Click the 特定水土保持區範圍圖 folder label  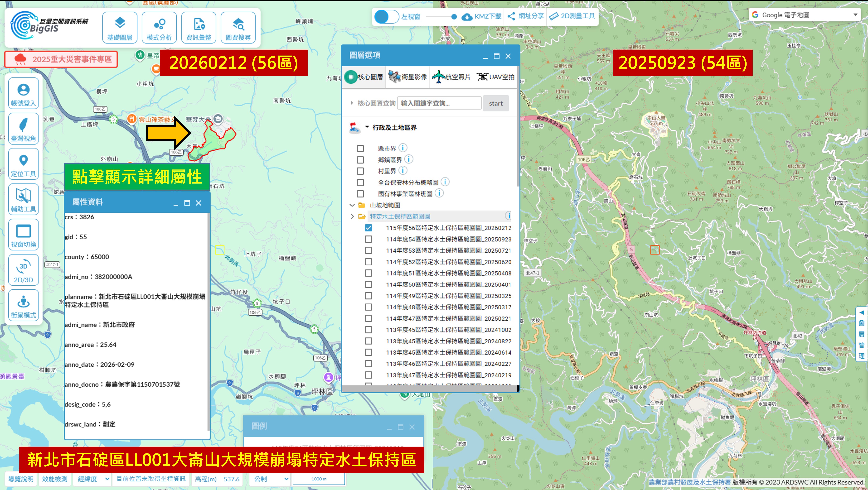pos(400,216)
